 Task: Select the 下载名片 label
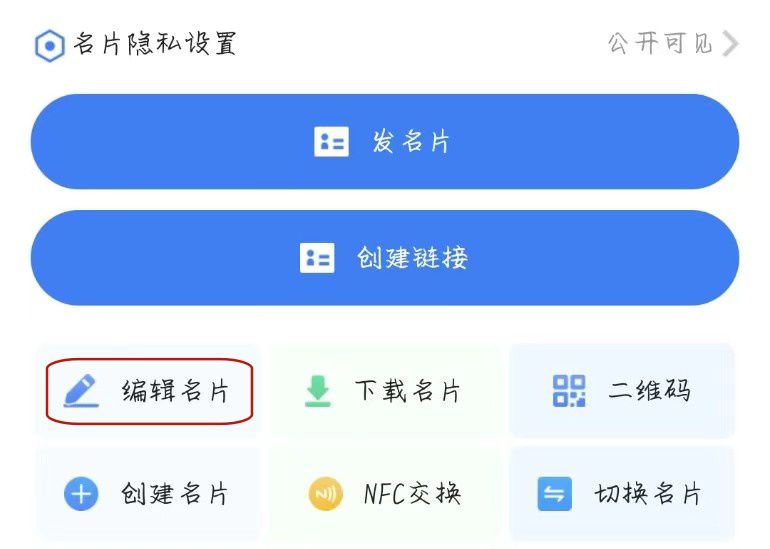click(408, 391)
